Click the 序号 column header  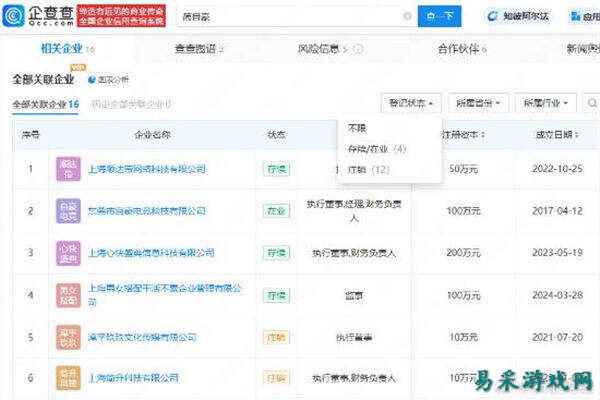click(31, 135)
